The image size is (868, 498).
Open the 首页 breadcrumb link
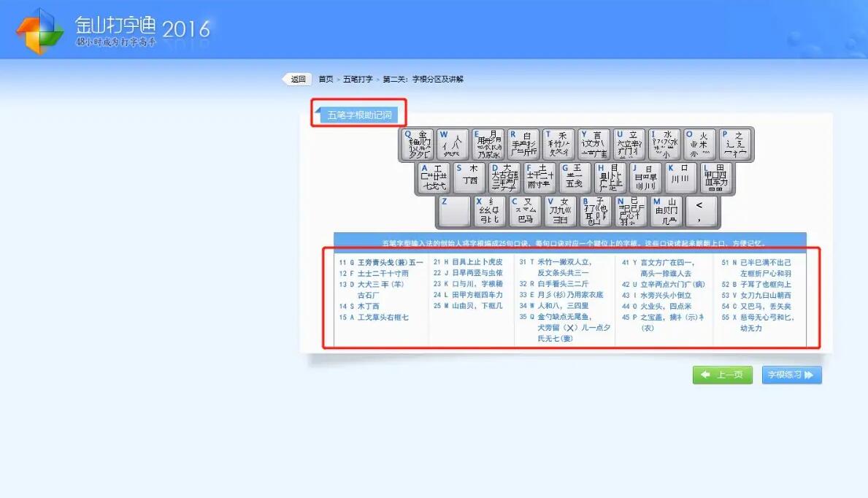click(x=326, y=79)
